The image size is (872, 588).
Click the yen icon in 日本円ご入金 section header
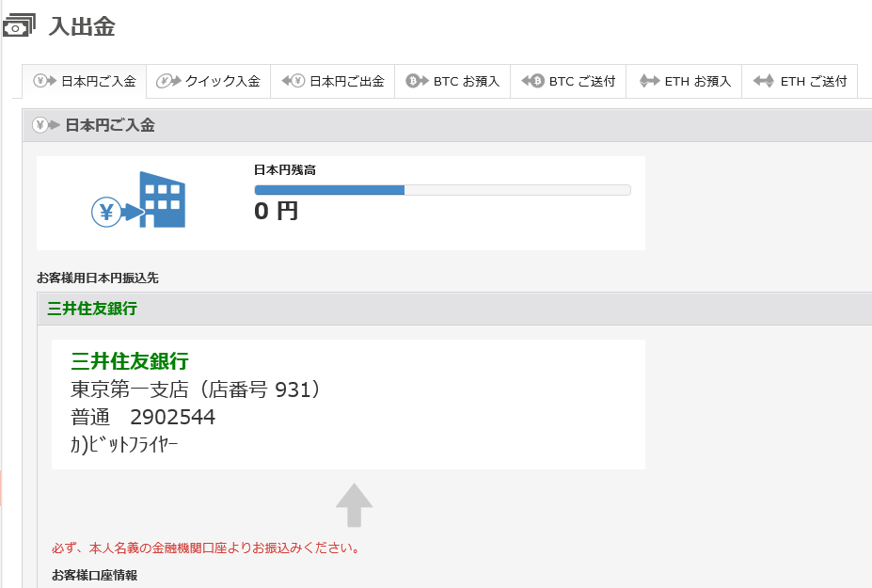[46, 125]
